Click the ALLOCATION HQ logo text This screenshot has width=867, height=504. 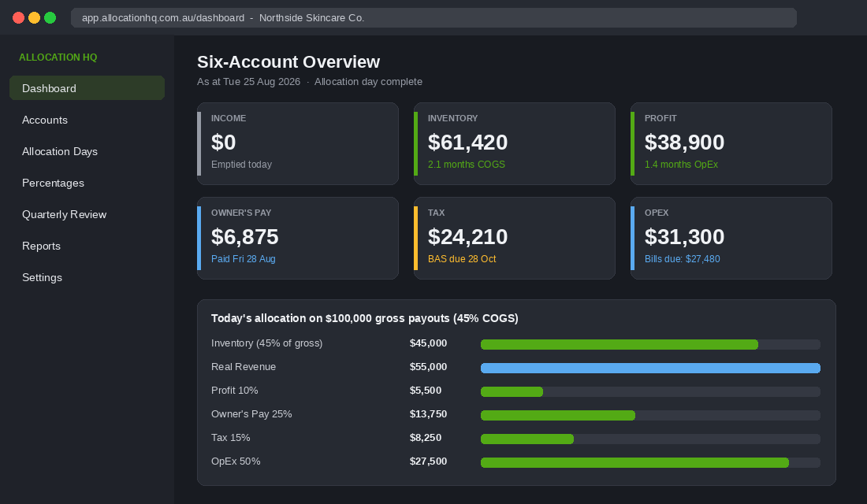(x=58, y=57)
